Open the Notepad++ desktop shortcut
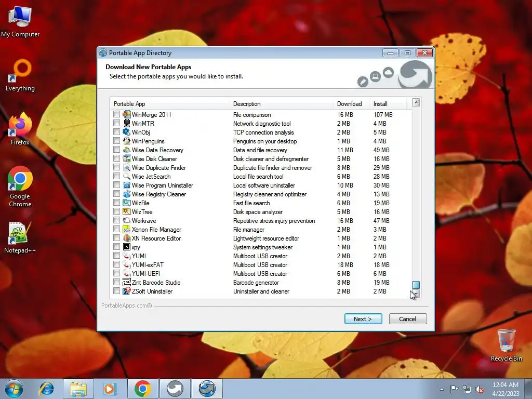 pos(20,237)
